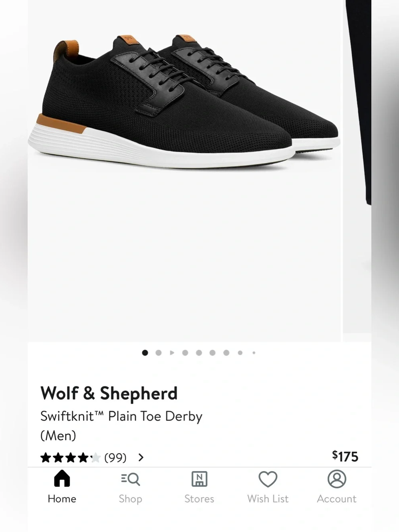The image size is (399, 532).
Task: Switch to the Wish List tab label
Action: click(268, 499)
